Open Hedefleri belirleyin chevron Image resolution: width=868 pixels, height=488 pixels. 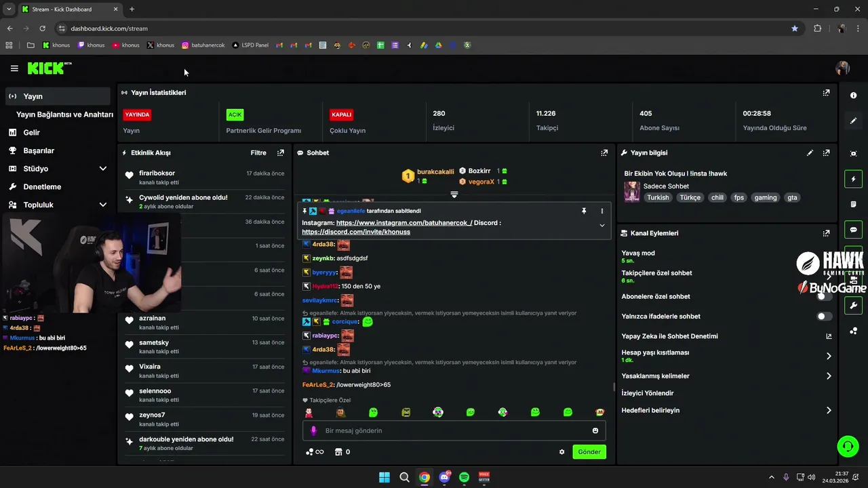coord(829,411)
